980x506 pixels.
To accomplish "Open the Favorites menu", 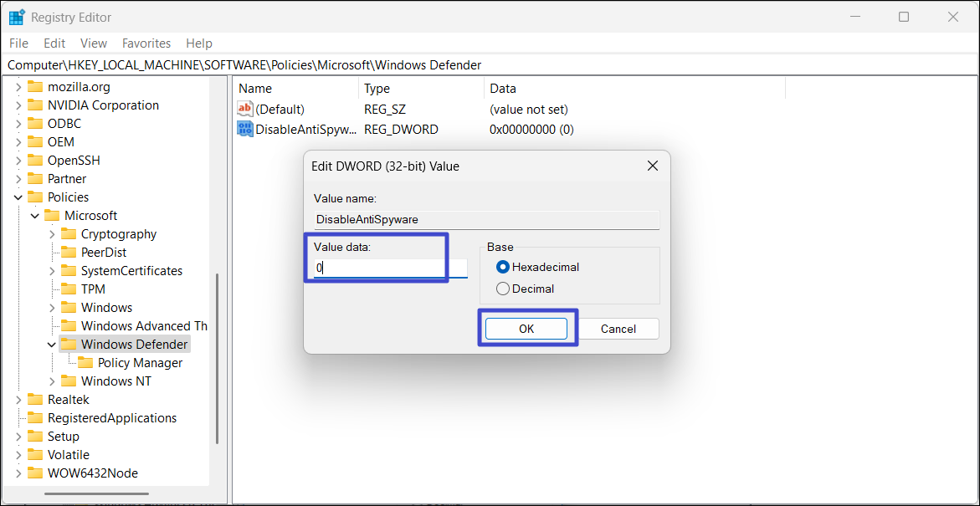I will 146,43.
